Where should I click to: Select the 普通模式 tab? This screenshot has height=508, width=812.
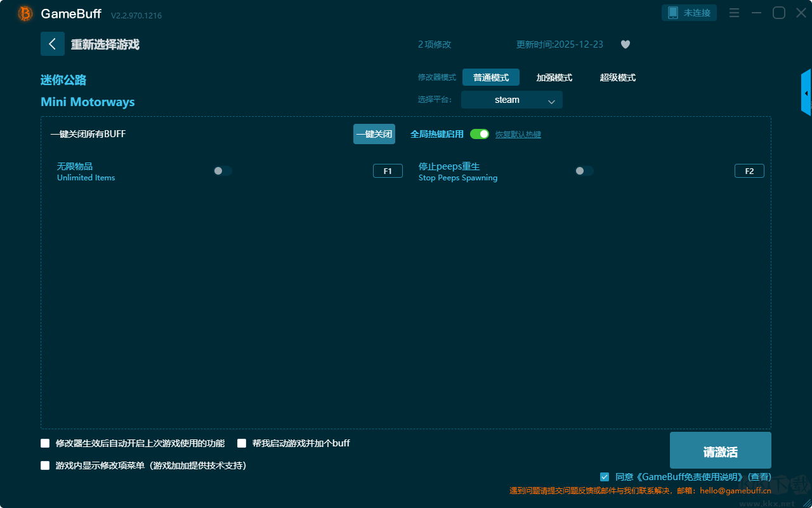point(490,77)
